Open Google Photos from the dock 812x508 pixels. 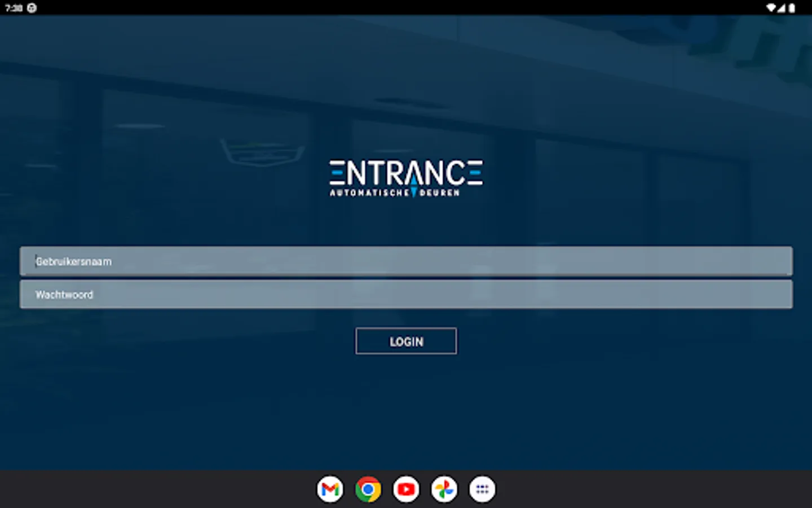coord(444,489)
